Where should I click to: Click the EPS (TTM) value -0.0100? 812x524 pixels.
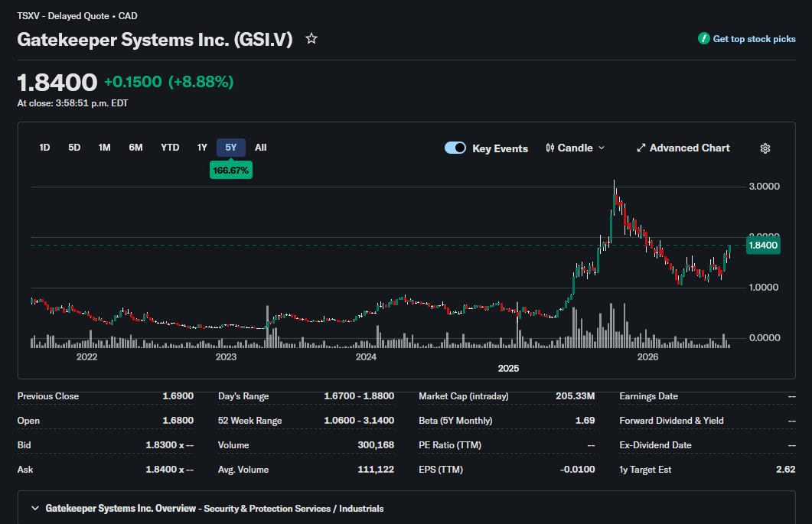tap(577, 470)
